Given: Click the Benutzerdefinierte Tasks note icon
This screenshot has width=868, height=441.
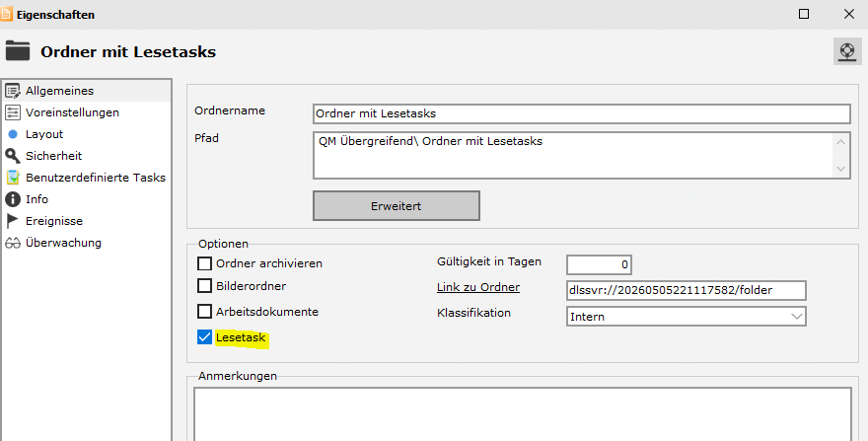Looking at the screenshot, I should pyautogui.click(x=13, y=178).
